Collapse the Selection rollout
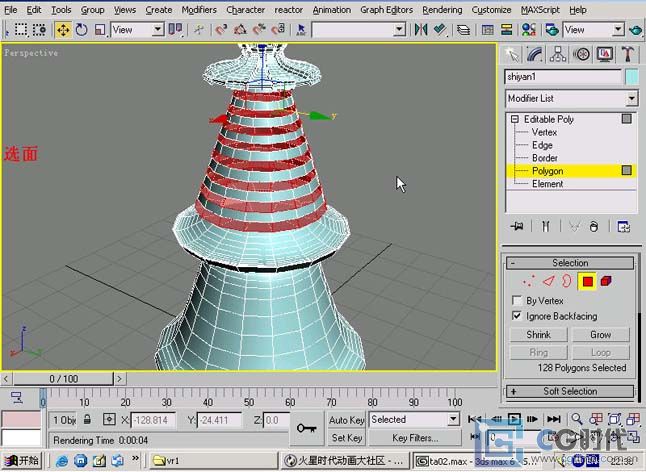The width and height of the screenshot is (646, 472). (x=570, y=263)
